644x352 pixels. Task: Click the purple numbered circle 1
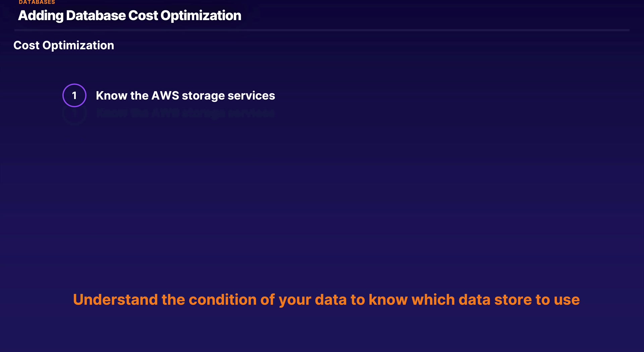74,96
